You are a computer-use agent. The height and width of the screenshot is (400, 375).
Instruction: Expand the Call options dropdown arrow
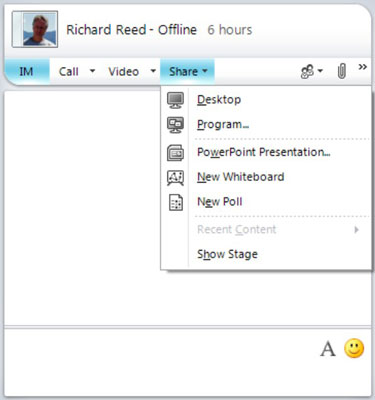point(92,71)
